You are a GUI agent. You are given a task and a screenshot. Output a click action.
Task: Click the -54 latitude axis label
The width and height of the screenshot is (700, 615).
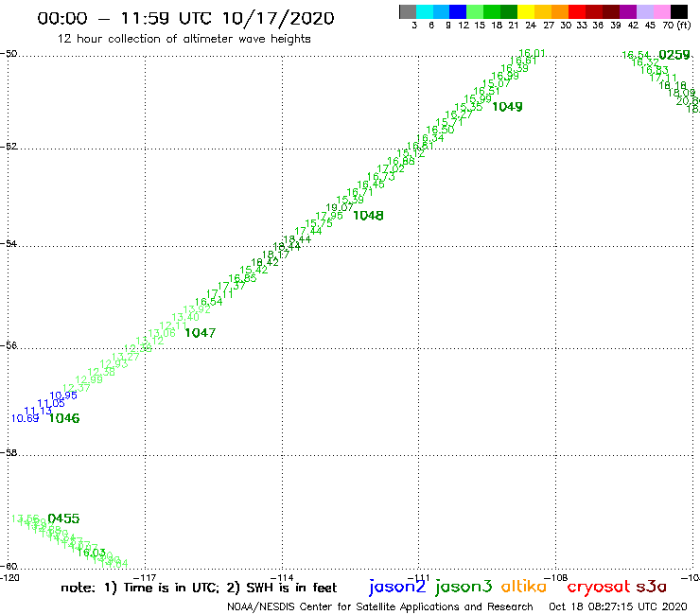point(9,243)
